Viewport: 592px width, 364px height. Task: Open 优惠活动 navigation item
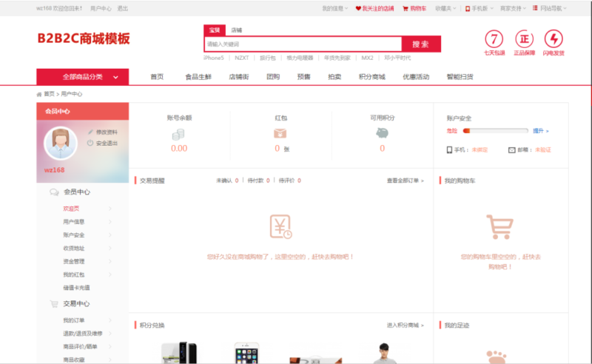tap(416, 77)
